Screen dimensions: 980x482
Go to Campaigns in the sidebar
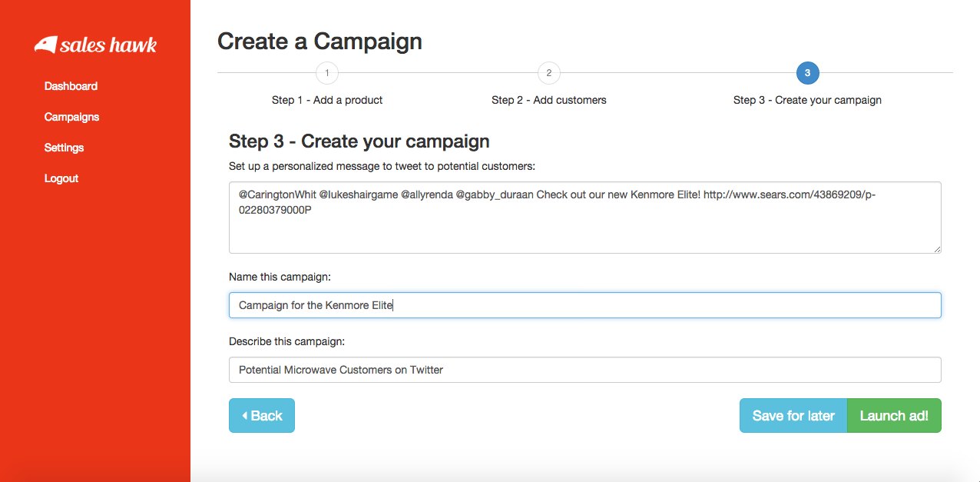pyautogui.click(x=71, y=117)
